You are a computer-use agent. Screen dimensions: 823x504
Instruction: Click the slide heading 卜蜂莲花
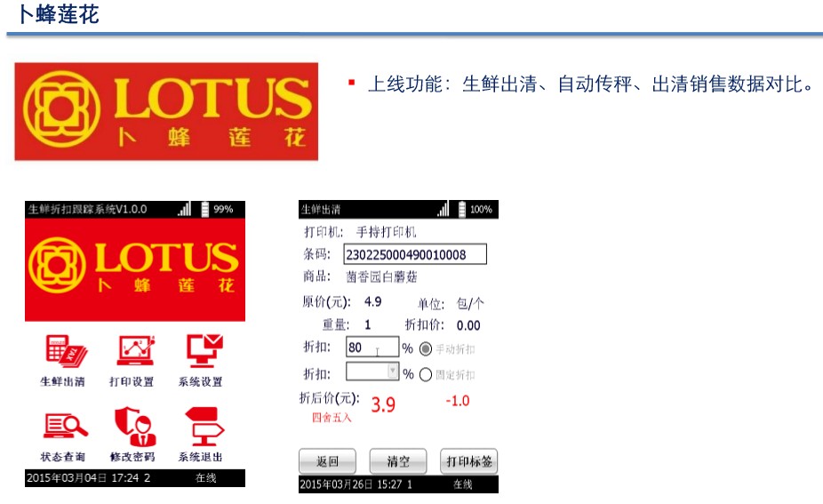click(58, 14)
